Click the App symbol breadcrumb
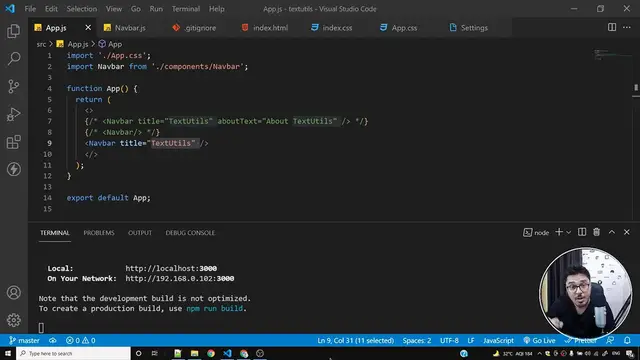Image resolution: width=640 pixels, height=360 pixels. (x=110, y=44)
